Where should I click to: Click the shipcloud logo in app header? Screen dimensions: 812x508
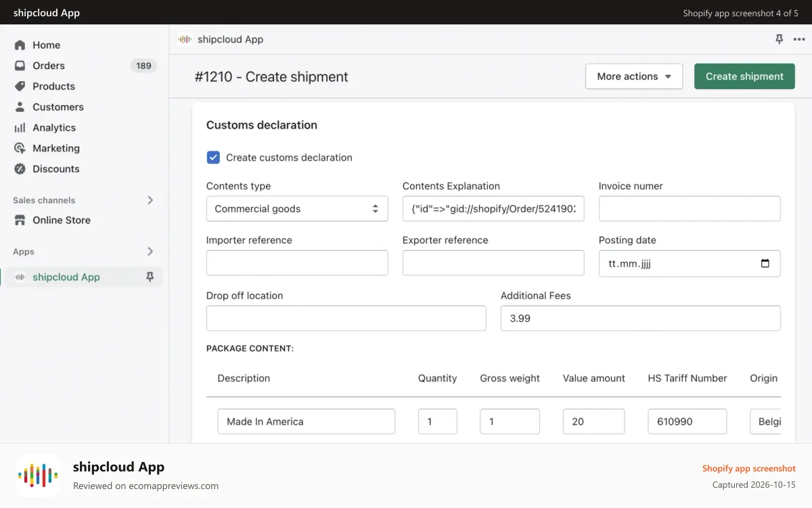coord(184,39)
